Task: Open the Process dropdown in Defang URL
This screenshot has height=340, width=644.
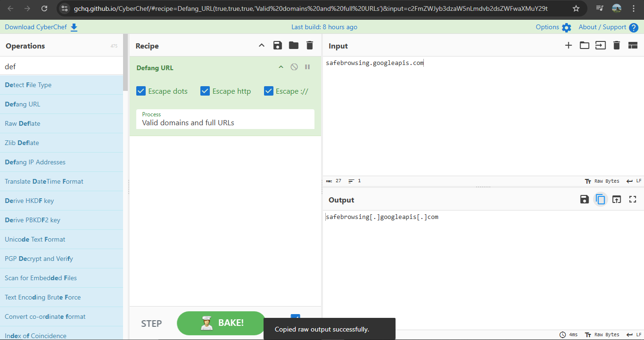Action: click(x=225, y=119)
